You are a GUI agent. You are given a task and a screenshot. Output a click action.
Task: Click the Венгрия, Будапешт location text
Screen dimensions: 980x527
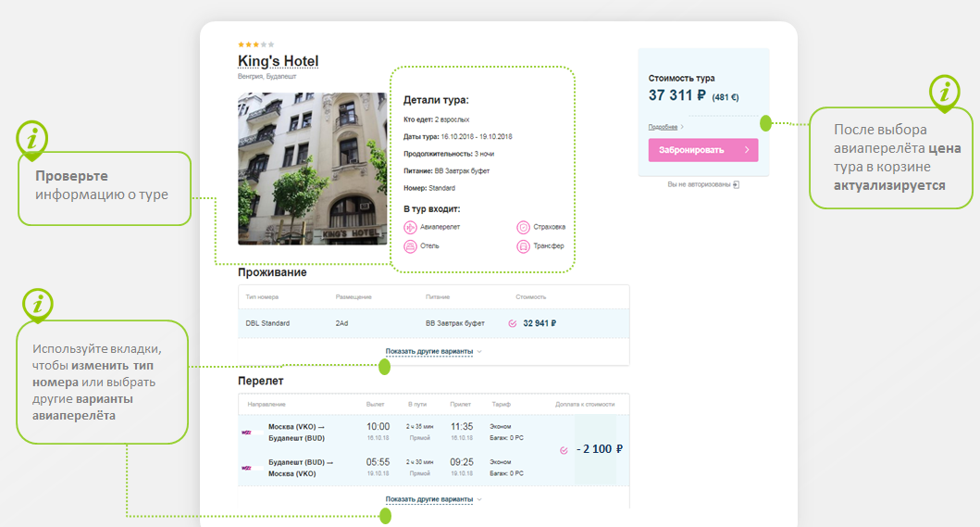267,76
